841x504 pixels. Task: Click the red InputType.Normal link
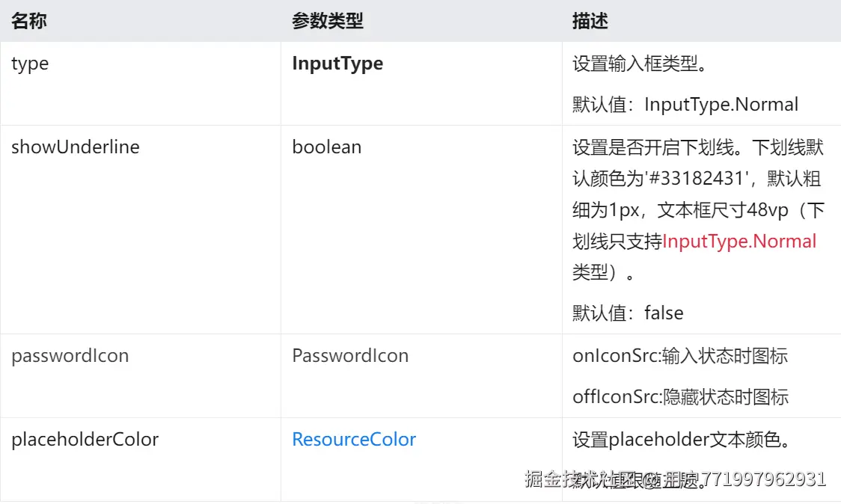coord(739,242)
